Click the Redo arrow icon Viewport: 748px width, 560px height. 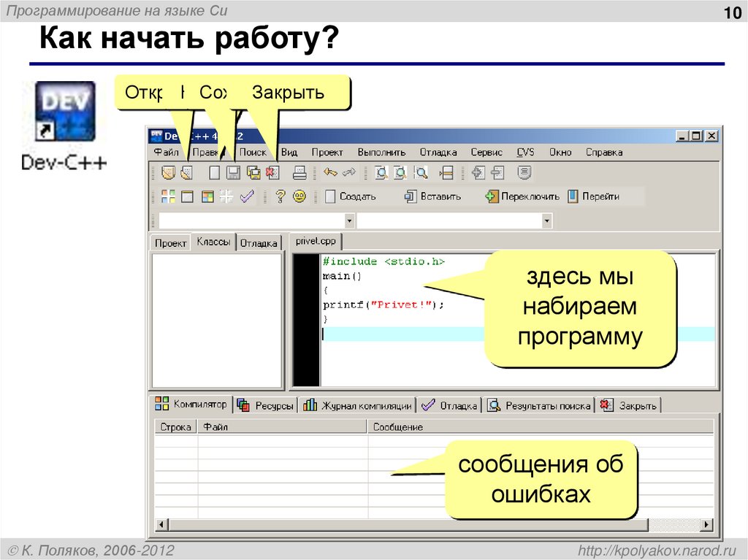tap(349, 172)
